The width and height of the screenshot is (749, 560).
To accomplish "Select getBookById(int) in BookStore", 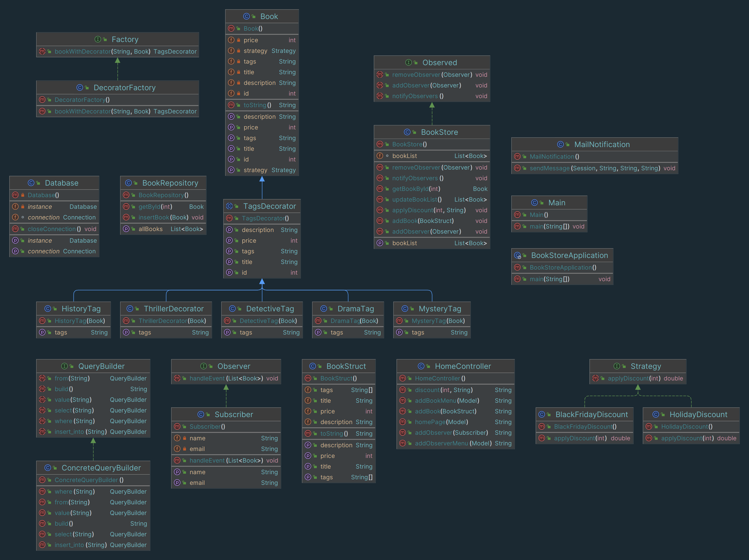I will [432, 189].
